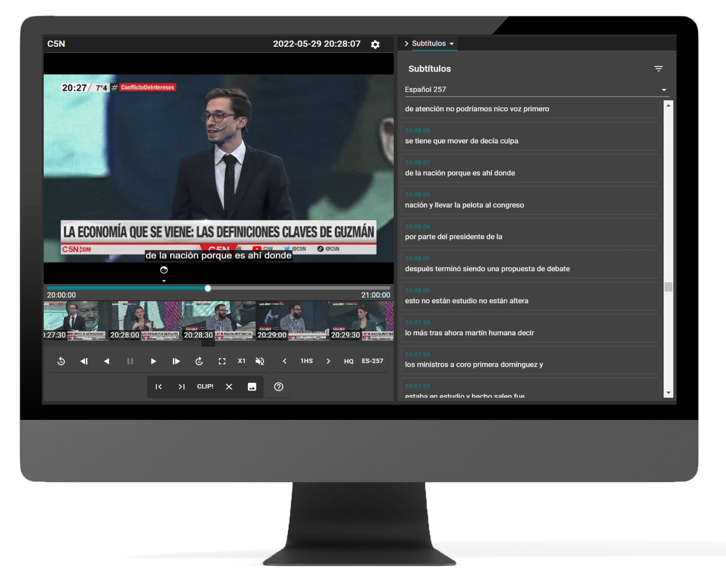The height and width of the screenshot is (588, 726).
Task: Select subtitle 'nación y llevar la pelota al congreso'
Action: pyautogui.click(x=530, y=200)
